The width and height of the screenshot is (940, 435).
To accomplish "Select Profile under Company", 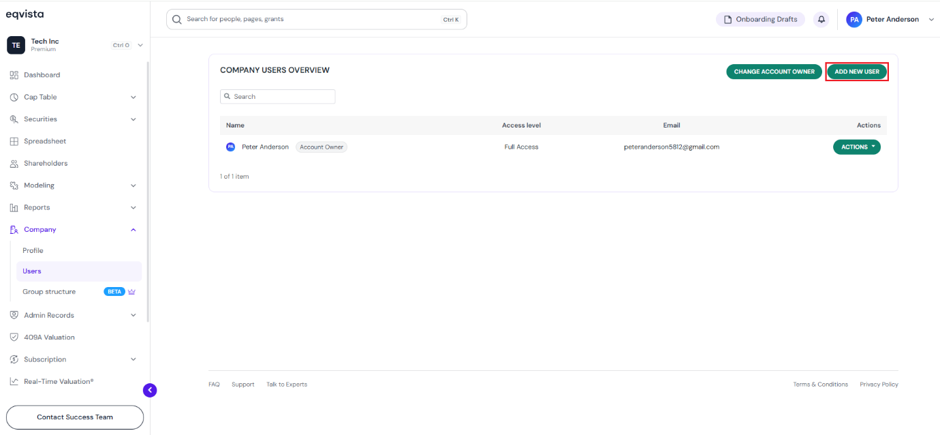I will pos(33,251).
